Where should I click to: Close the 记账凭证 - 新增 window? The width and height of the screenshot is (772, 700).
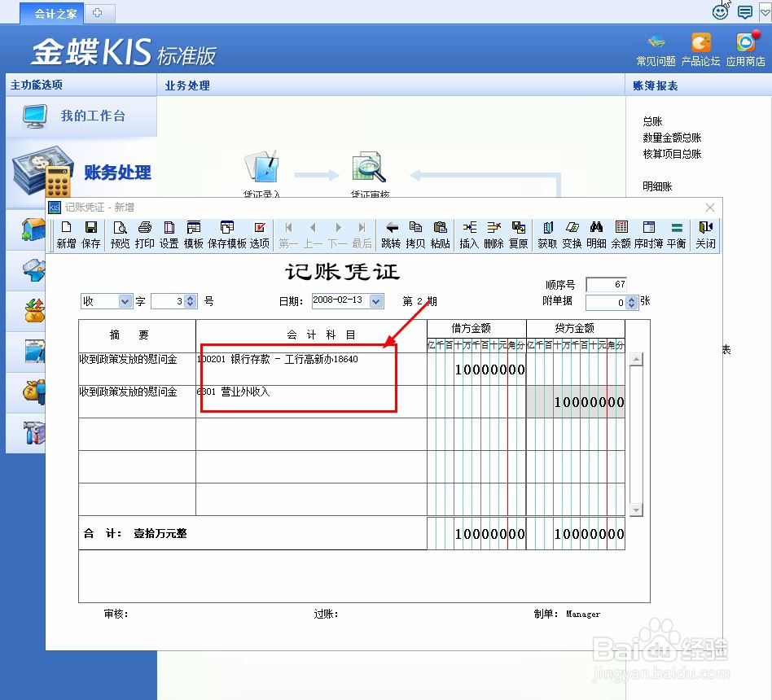[710, 208]
